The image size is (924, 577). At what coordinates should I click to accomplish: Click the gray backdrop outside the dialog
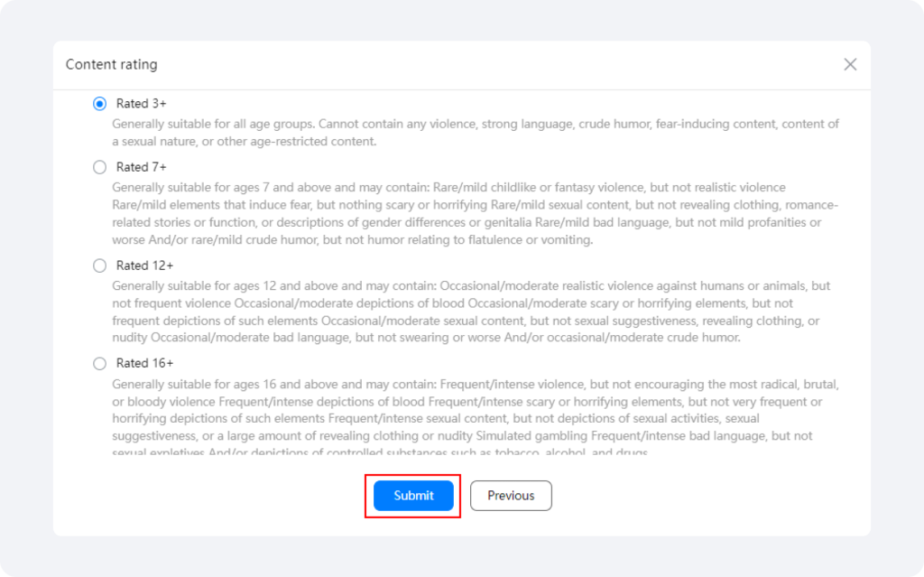coord(26,295)
